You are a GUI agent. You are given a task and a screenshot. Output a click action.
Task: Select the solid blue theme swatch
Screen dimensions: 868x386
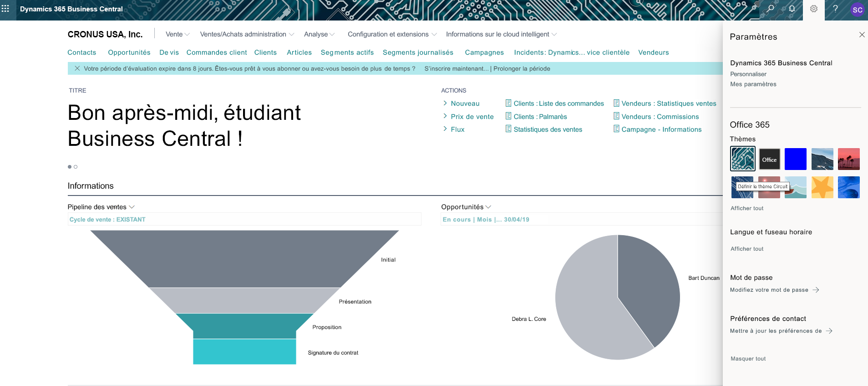tap(796, 159)
